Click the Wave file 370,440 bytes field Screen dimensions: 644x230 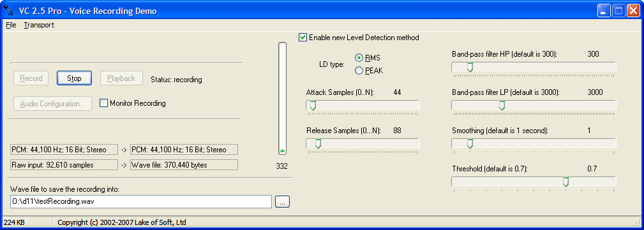pyautogui.click(x=184, y=165)
